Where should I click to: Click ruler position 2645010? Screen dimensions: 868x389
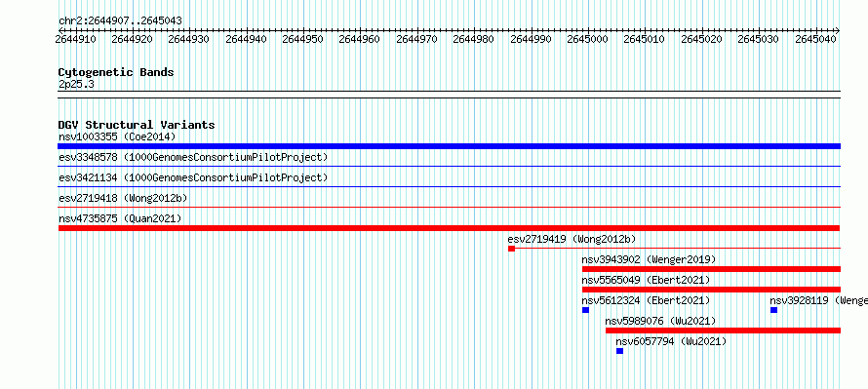pos(645,39)
